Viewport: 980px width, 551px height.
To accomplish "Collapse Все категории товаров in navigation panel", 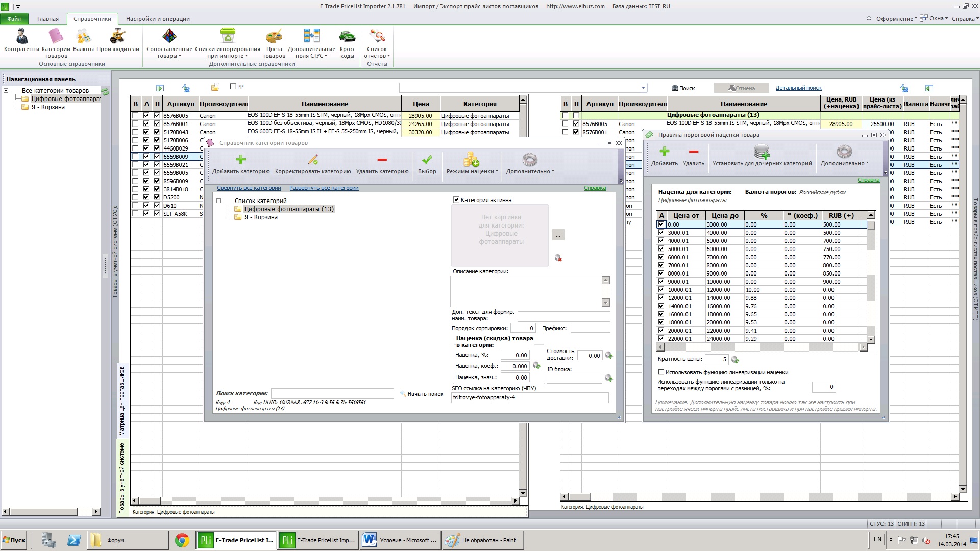I will [6, 90].
